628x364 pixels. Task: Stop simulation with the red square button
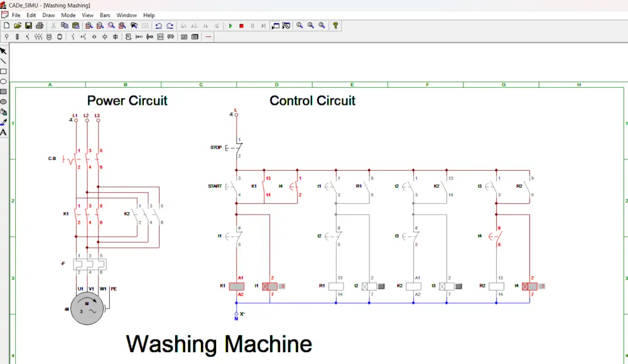tap(242, 26)
